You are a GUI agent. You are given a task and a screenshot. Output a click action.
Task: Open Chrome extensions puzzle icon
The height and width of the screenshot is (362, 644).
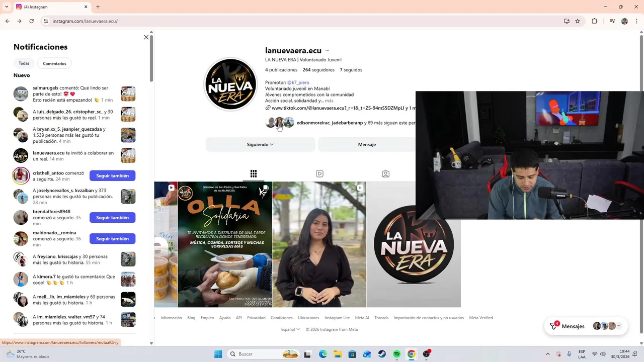(x=595, y=21)
